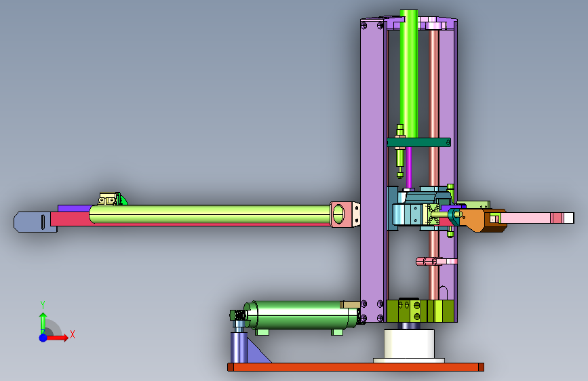Select the tall purple column side plate

(x=372, y=171)
